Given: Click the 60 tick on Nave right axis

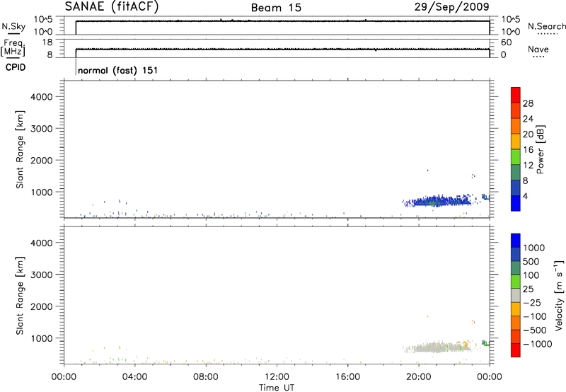Looking at the screenshot, I should pos(506,42).
